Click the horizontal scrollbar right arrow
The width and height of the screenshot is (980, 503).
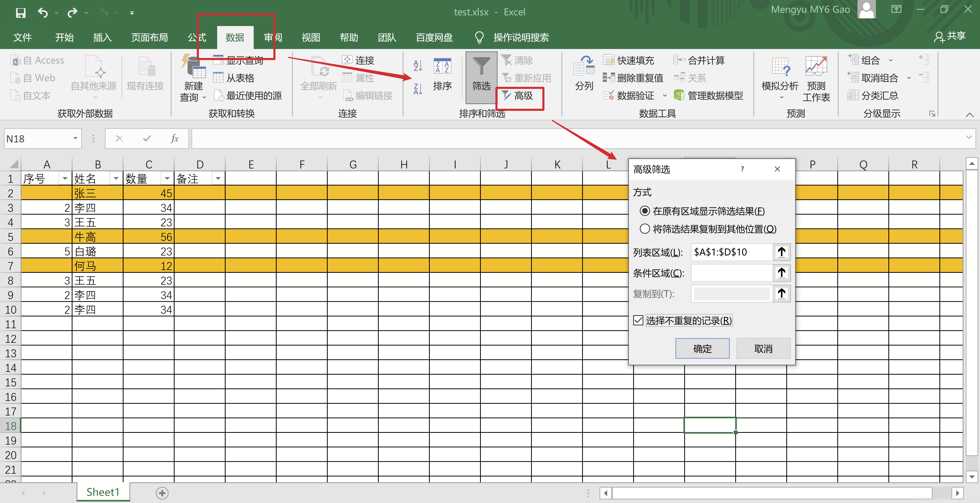pos(958,493)
